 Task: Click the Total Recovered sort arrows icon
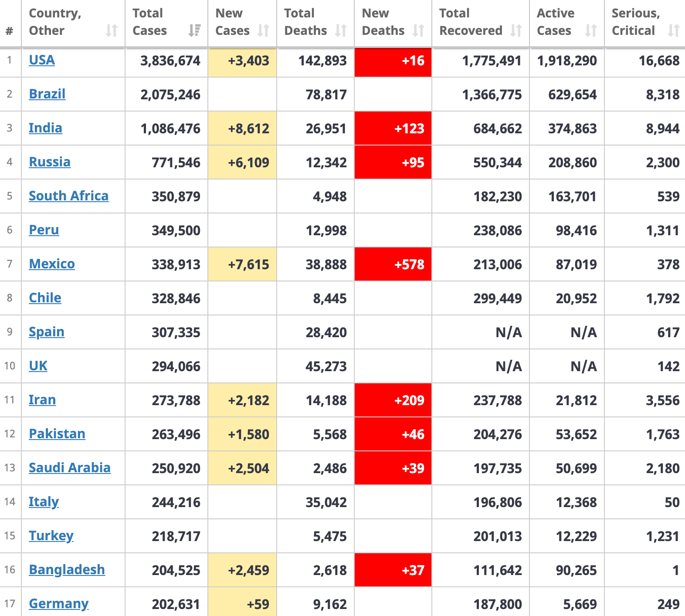point(516,30)
